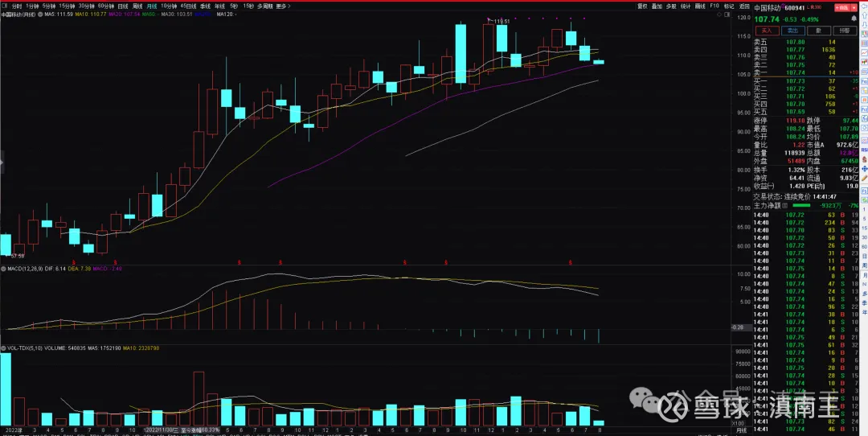The image size is (868, 436).
Task: Click the sidebar Fs icon
Action: (x=864, y=191)
